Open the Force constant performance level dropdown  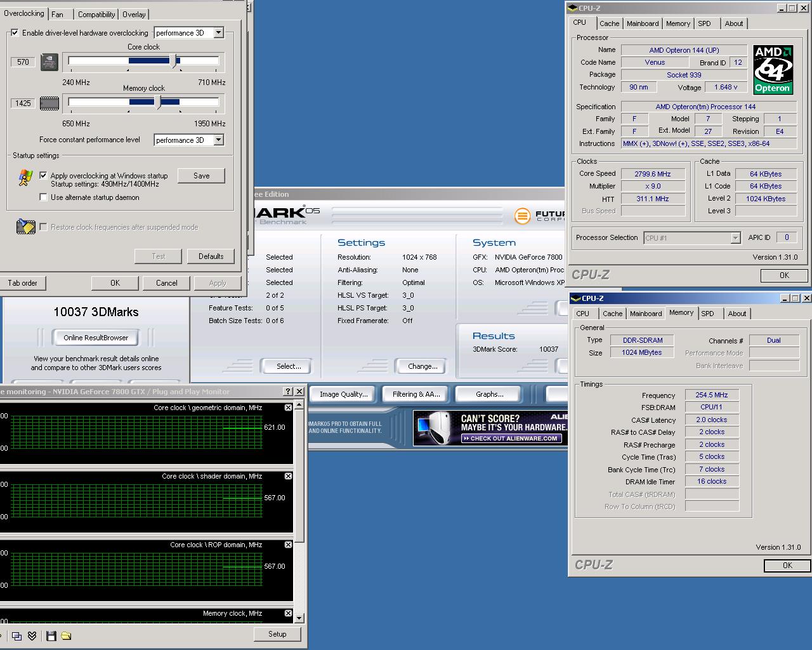point(218,140)
